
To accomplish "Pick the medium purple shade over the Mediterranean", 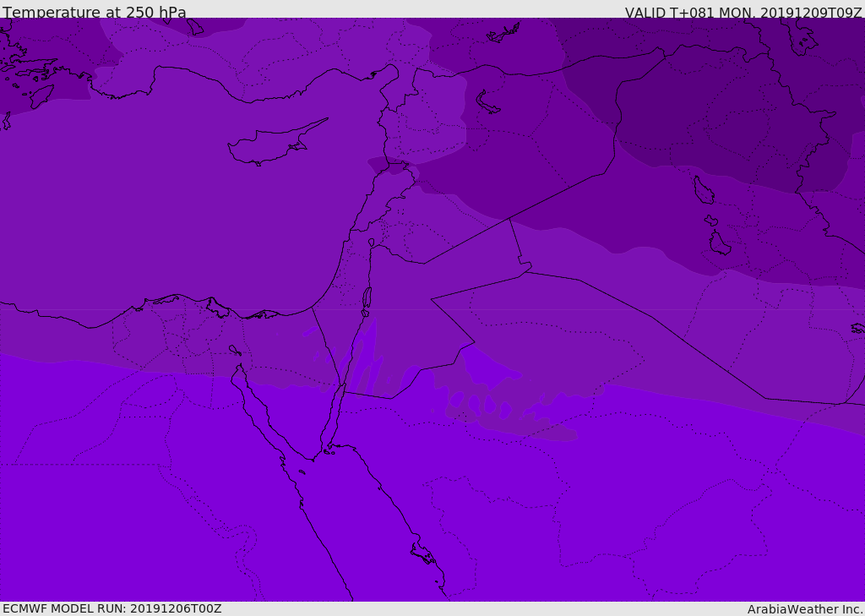I will tap(169, 211).
